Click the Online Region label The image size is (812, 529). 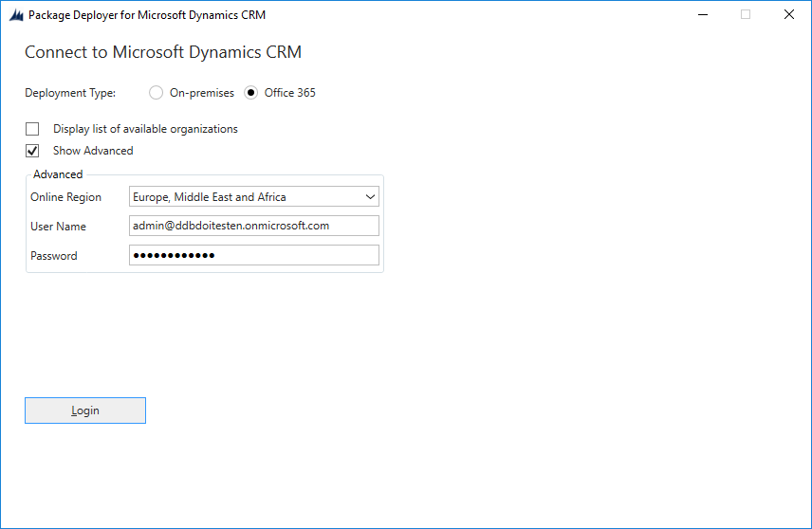[65, 197]
